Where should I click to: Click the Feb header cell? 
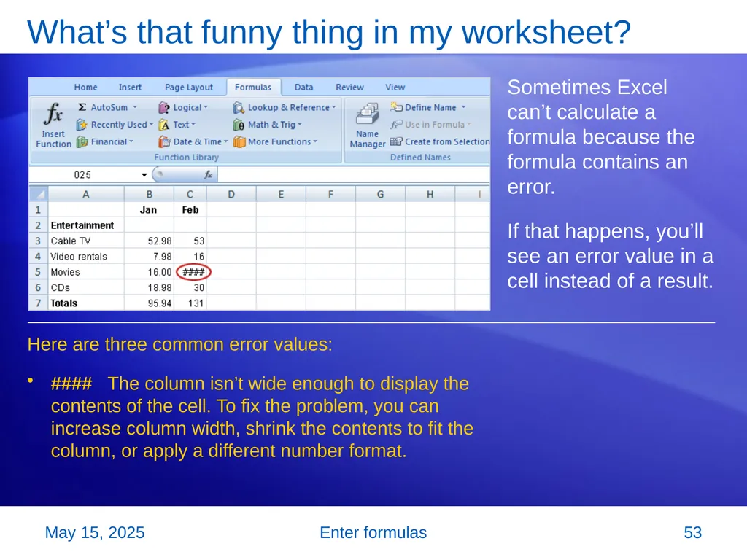click(190, 210)
